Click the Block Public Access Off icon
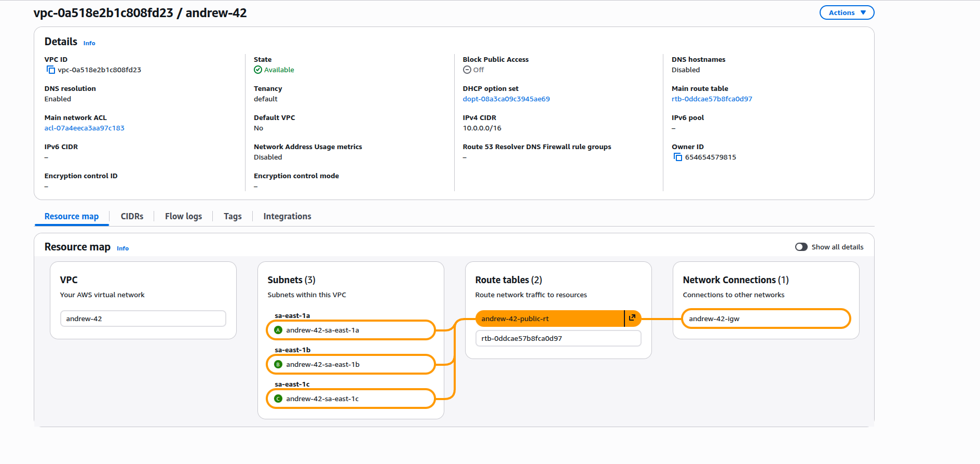This screenshot has width=980, height=464. point(467,70)
